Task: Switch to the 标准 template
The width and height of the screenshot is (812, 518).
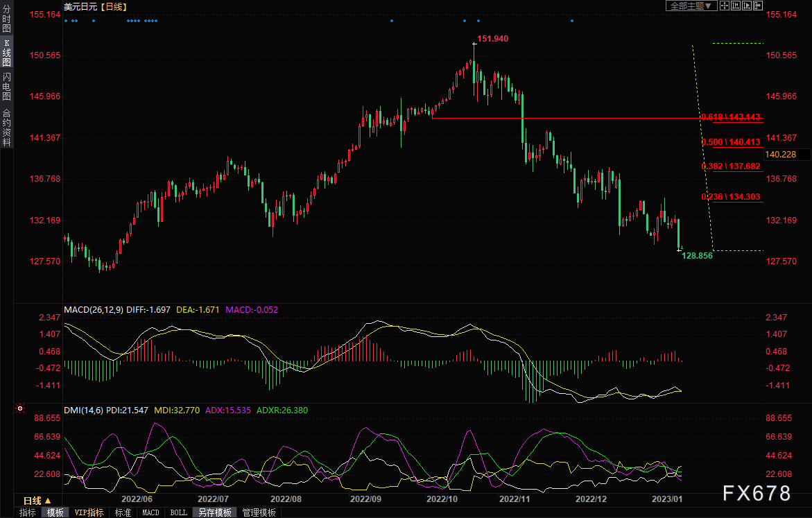Action: pyautogui.click(x=123, y=512)
